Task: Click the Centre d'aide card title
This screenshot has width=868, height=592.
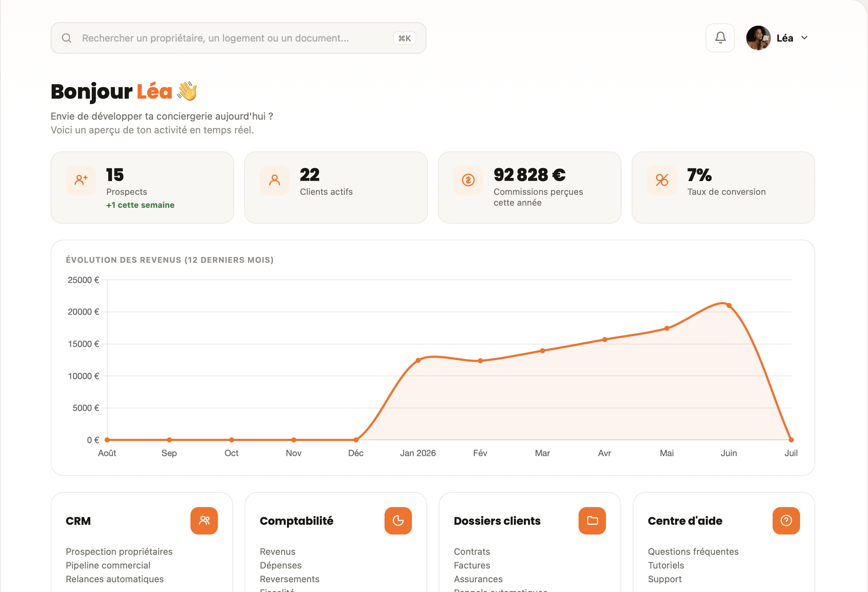Action: coord(685,521)
